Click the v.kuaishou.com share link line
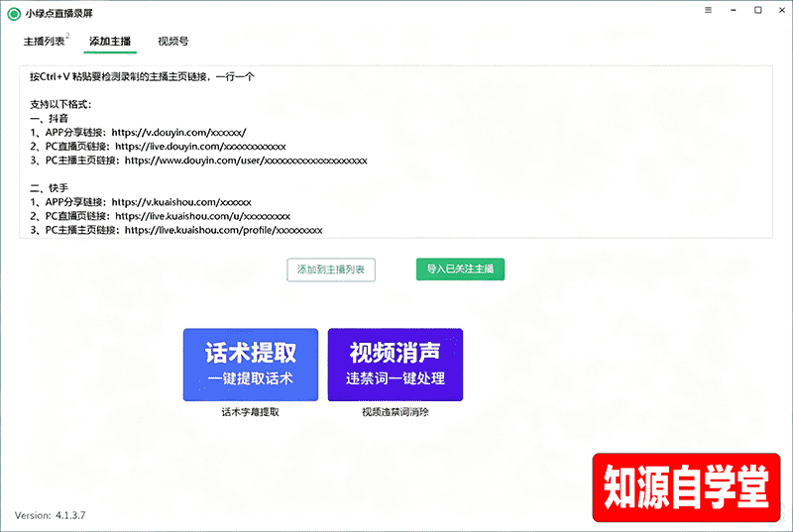The image size is (793, 532). click(141, 202)
